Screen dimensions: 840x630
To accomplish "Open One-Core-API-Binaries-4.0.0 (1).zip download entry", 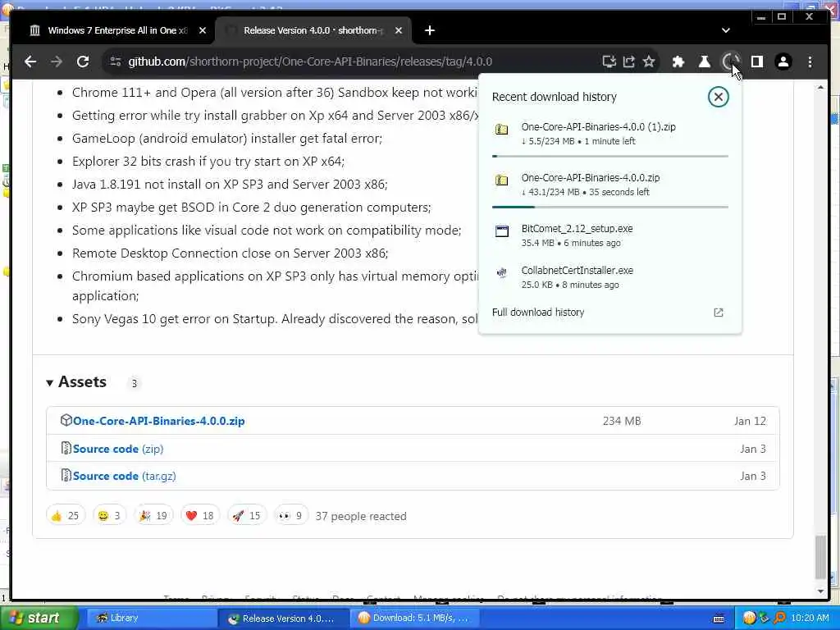I will coord(610,134).
